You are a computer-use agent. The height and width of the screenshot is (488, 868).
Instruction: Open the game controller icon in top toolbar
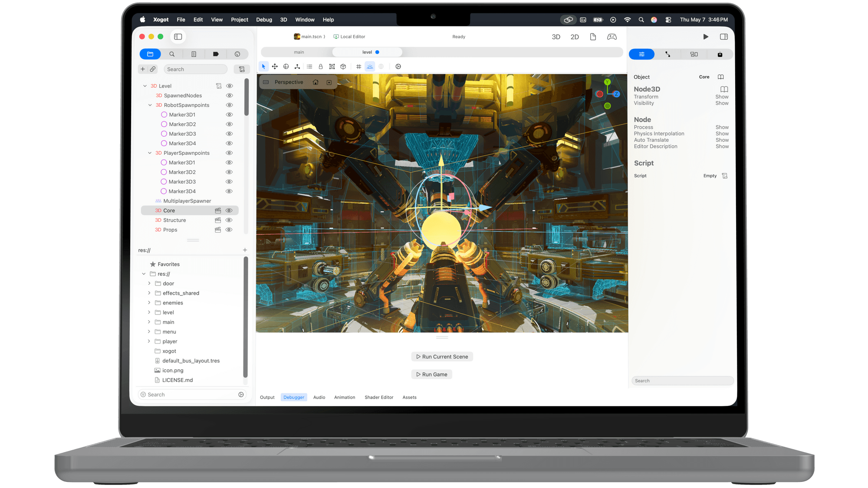612,37
